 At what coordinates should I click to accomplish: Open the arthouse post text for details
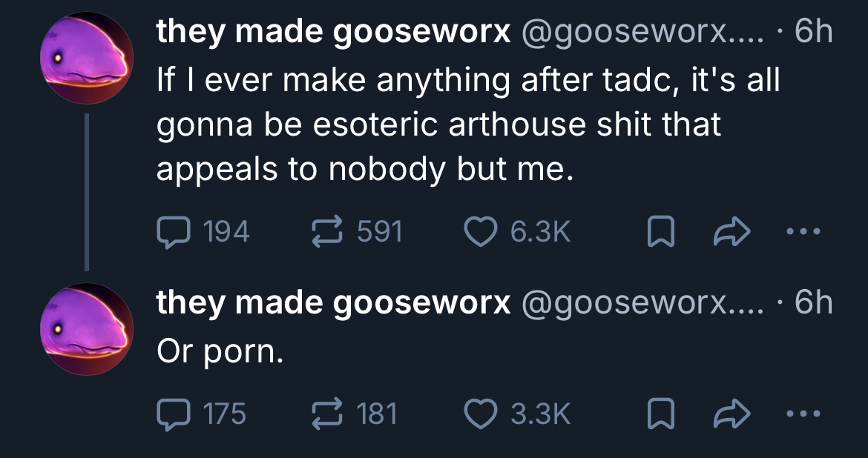(x=468, y=124)
